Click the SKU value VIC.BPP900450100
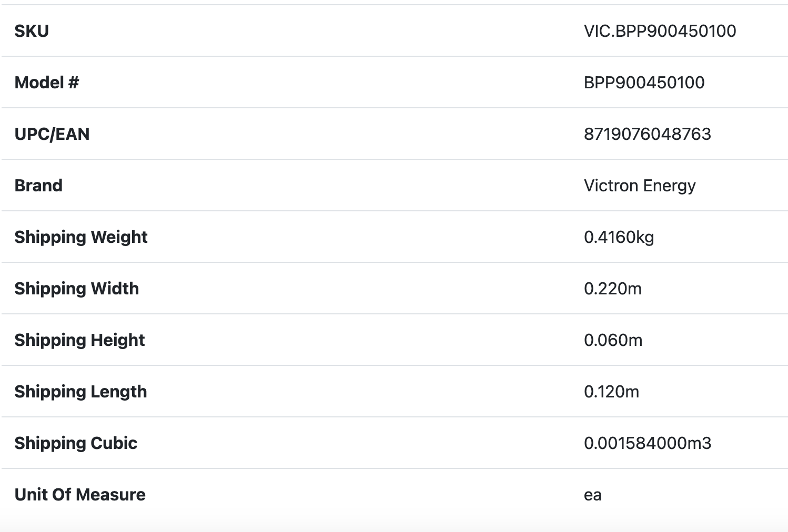The height and width of the screenshot is (532, 788). pos(660,31)
